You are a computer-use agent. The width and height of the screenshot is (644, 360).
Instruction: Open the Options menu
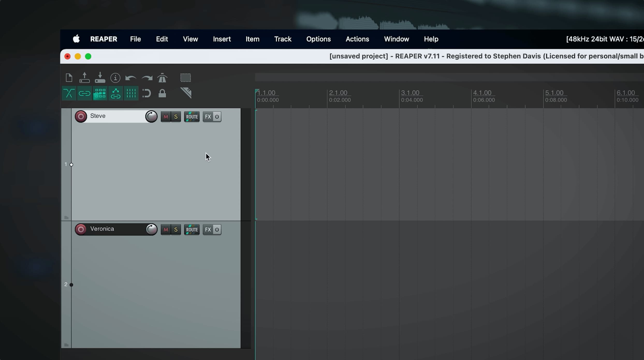point(318,39)
